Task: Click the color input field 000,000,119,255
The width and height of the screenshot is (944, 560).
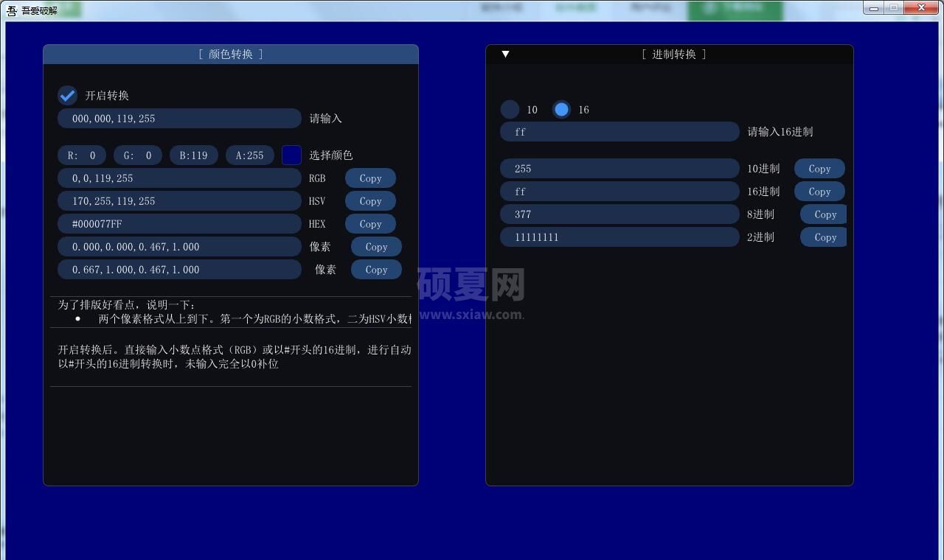Action: pos(179,119)
